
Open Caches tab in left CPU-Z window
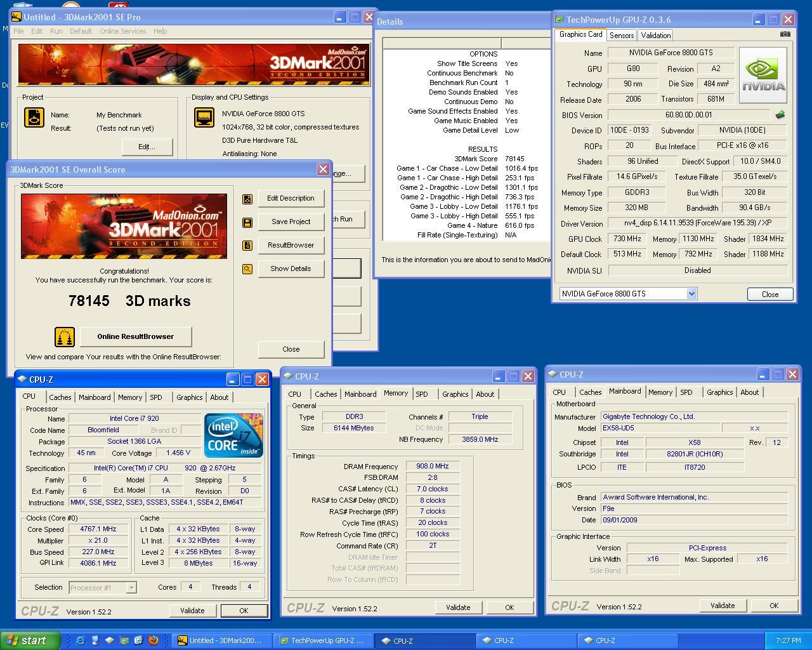coord(60,397)
